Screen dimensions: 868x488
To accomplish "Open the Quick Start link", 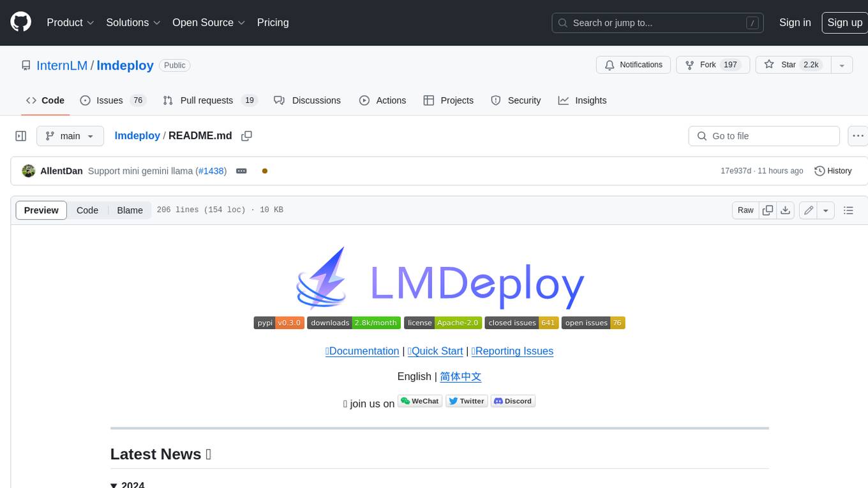I will click(435, 351).
